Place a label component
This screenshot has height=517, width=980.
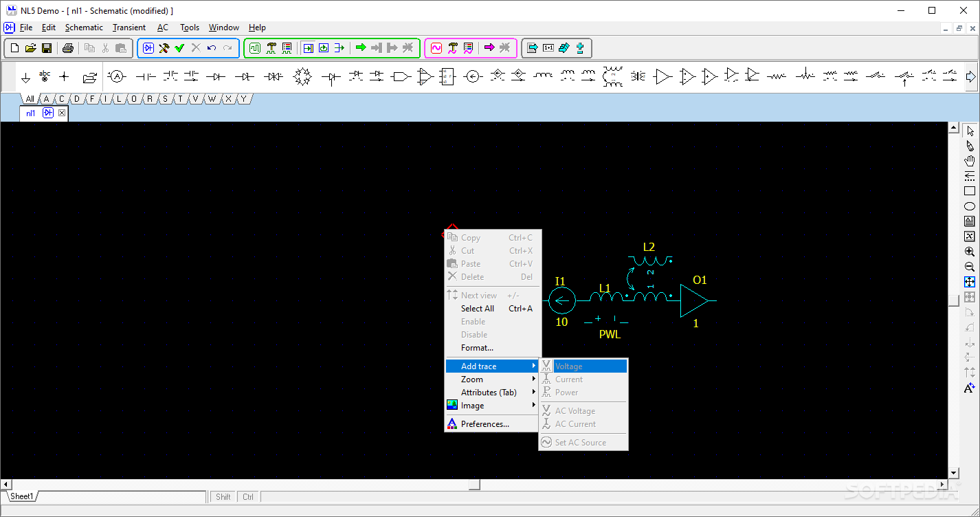click(x=45, y=77)
